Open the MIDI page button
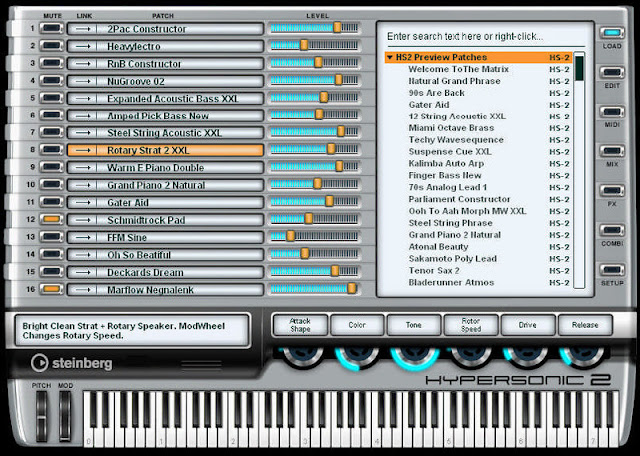This screenshot has width=640, height=456. pos(612,112)
